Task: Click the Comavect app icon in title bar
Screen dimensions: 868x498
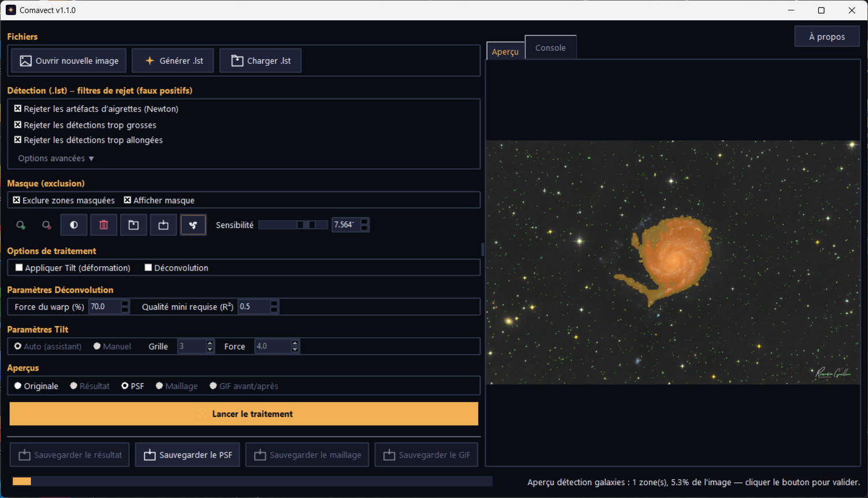Action: point(11,10)
